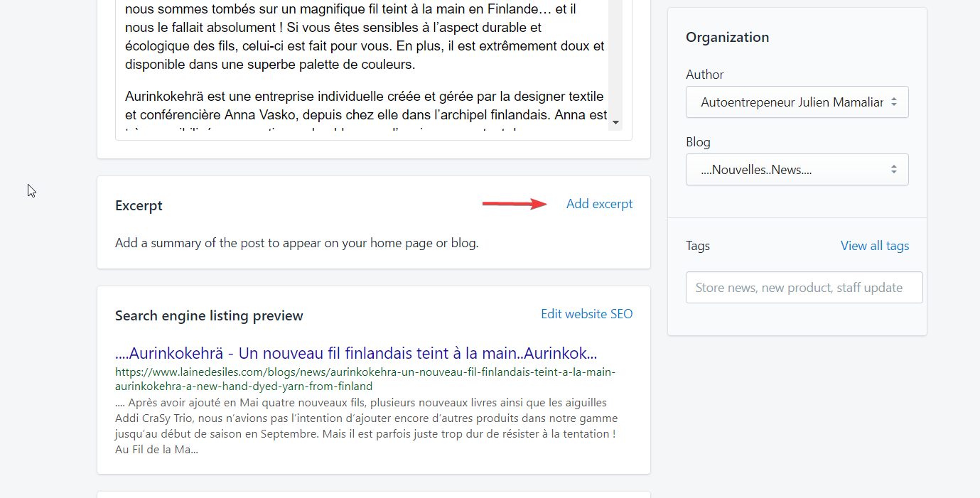Click the Organization panel heading

coord(727,38)
